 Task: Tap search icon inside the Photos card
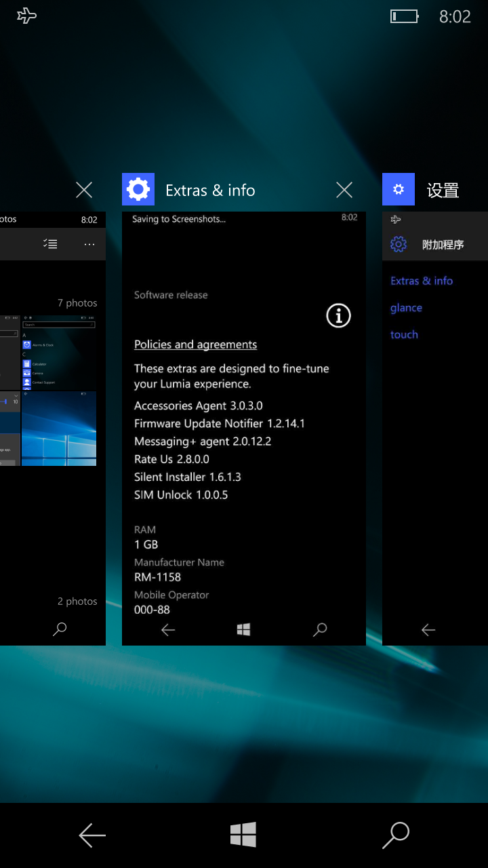[60, 630]
